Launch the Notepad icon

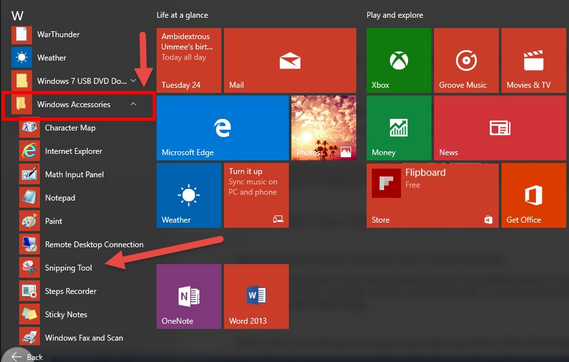click(29, 197)
